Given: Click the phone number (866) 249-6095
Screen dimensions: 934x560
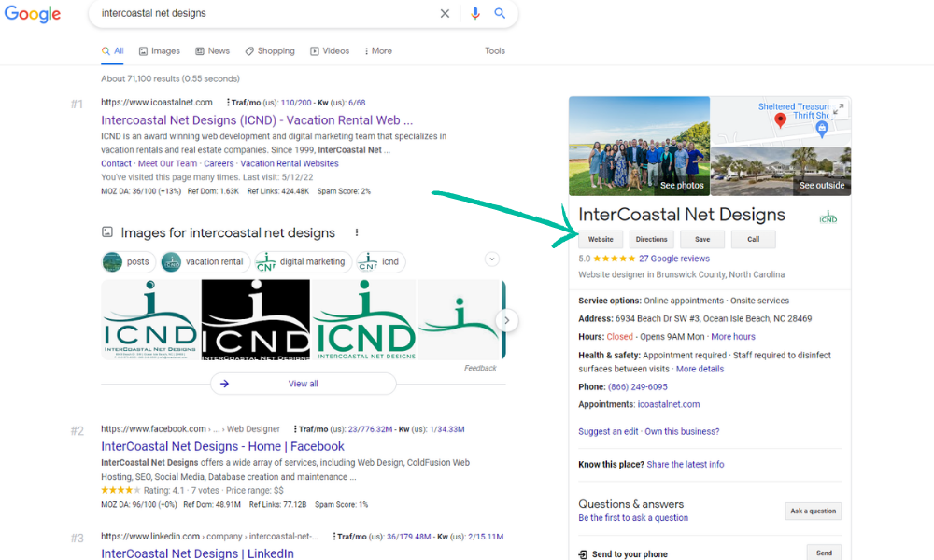Looking at the screenshot, I should [x=637, y=386].
